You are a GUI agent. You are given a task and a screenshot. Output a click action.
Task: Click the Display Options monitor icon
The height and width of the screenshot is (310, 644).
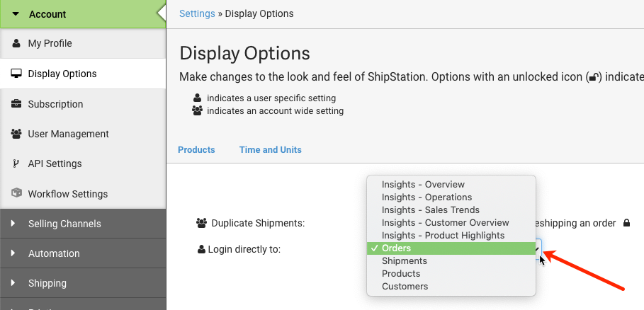click(16, 74)
